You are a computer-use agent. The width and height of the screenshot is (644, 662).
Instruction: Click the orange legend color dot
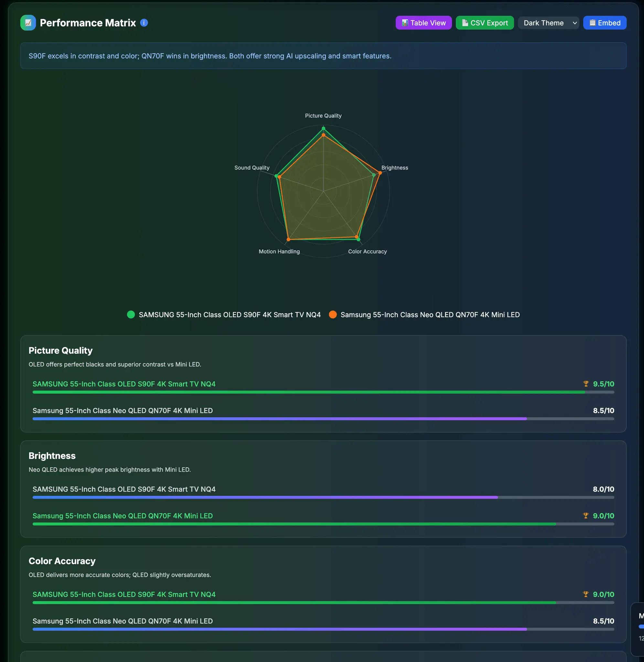click(333, 315)
